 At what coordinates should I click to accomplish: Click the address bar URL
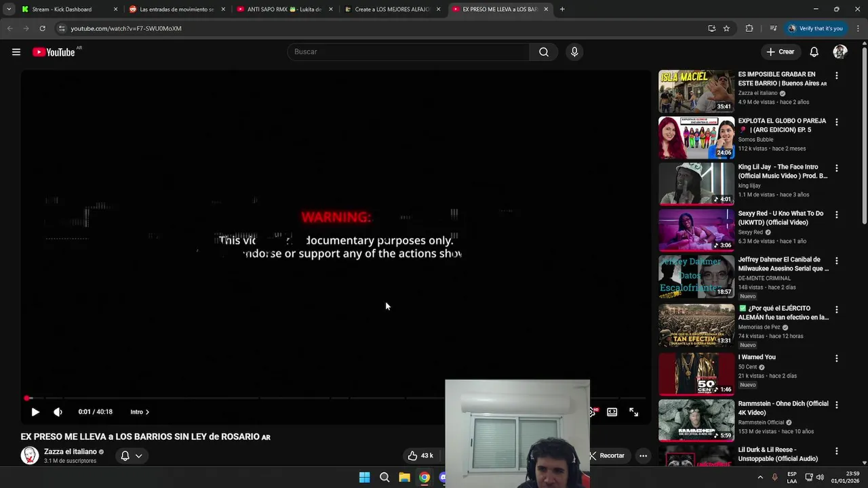[126, 28]
